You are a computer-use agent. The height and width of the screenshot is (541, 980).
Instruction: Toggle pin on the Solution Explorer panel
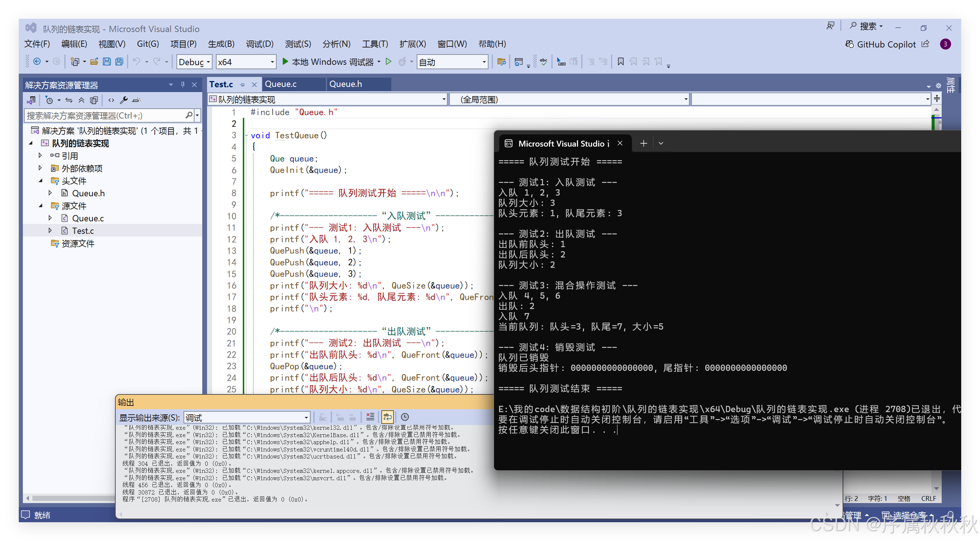point(183,84)
